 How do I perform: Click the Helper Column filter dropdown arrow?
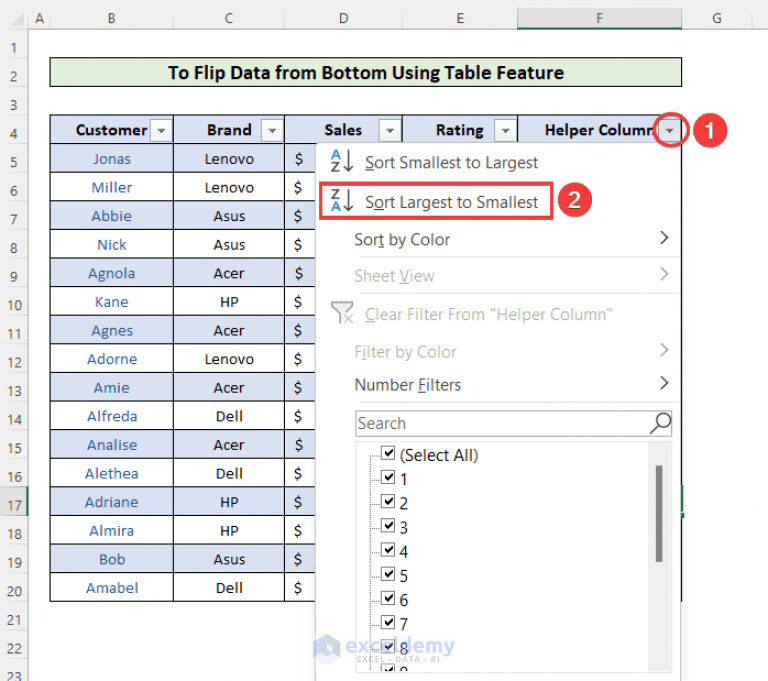pos(670,131)
